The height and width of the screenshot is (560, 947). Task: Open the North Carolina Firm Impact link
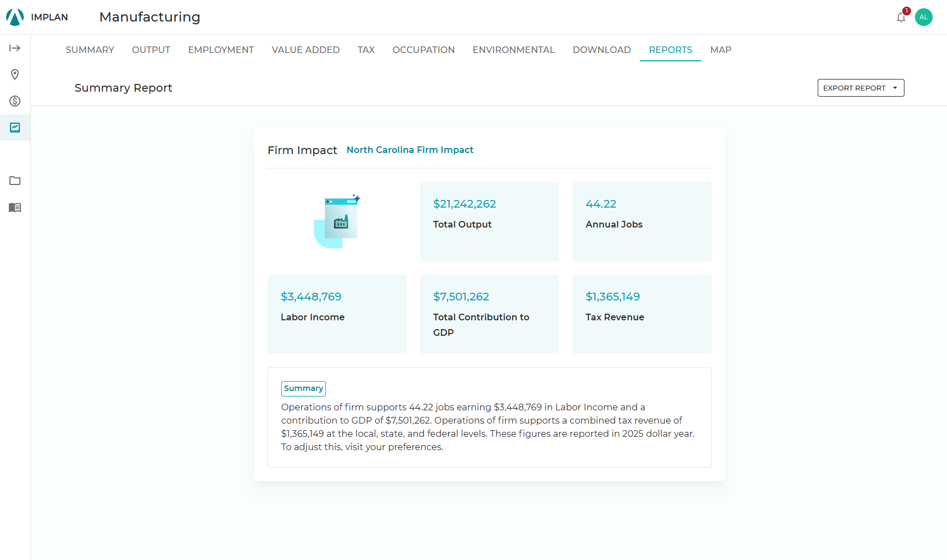click(x=410, y=150)
